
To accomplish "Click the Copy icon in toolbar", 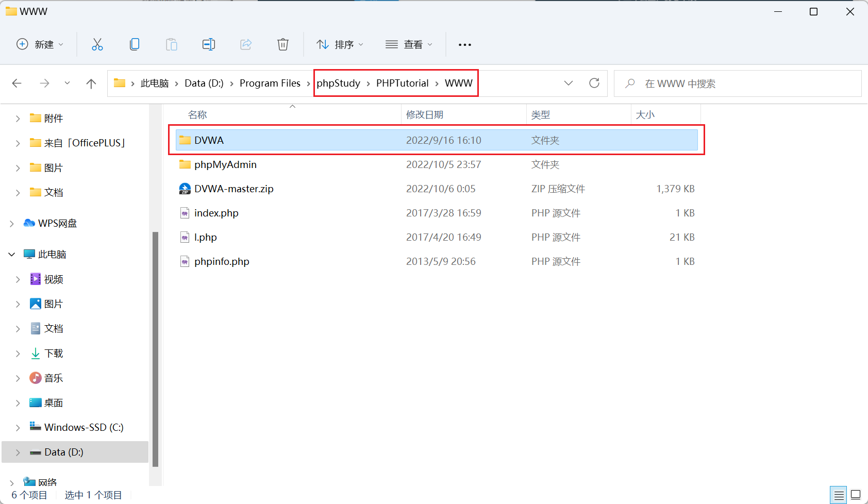I will click(135, 45).
